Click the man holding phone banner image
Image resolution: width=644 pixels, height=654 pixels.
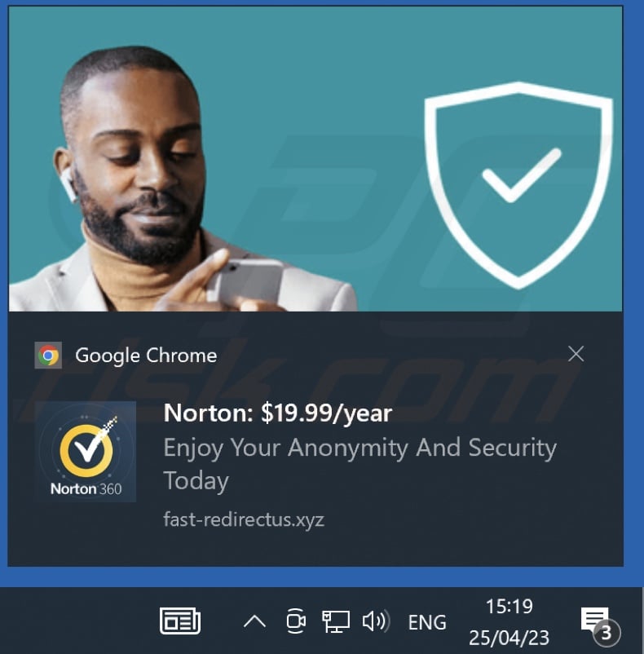tap(183, 179)
